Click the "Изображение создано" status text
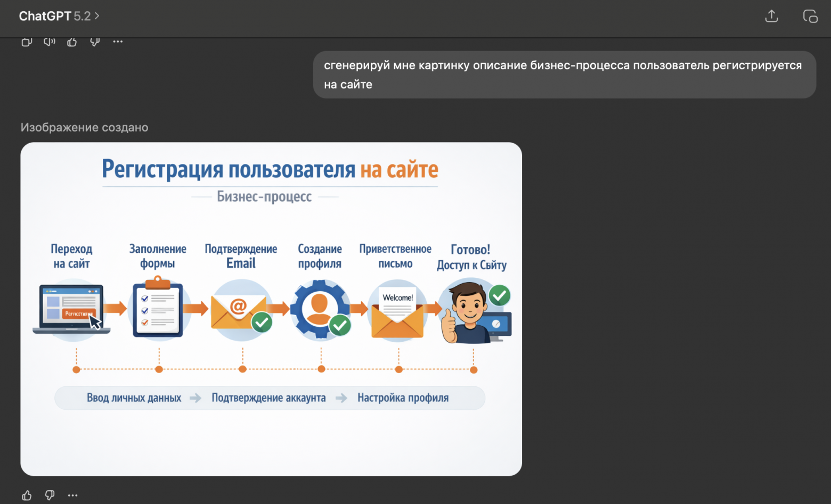Image resolution: width=831 pixels, height=504 pixels. click(x=84, y=127)
